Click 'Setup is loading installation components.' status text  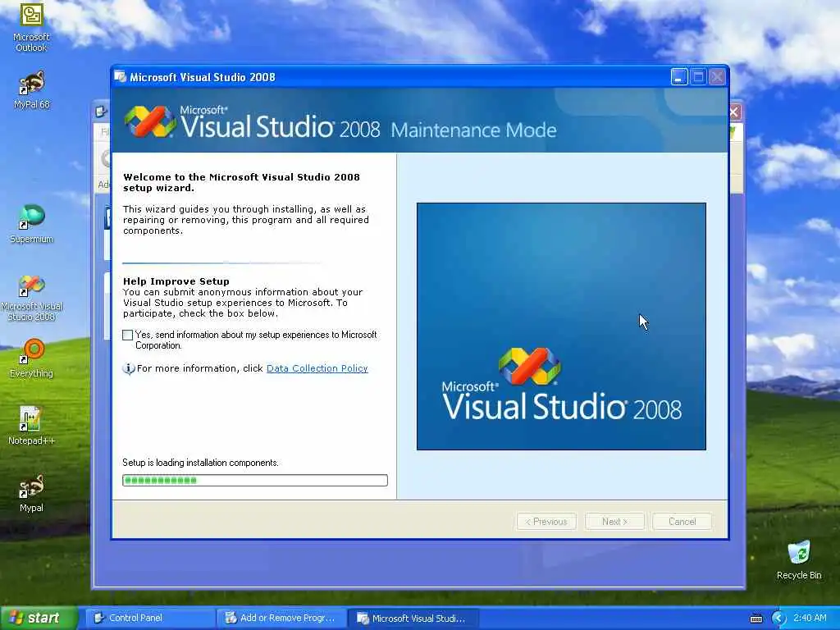200,463
